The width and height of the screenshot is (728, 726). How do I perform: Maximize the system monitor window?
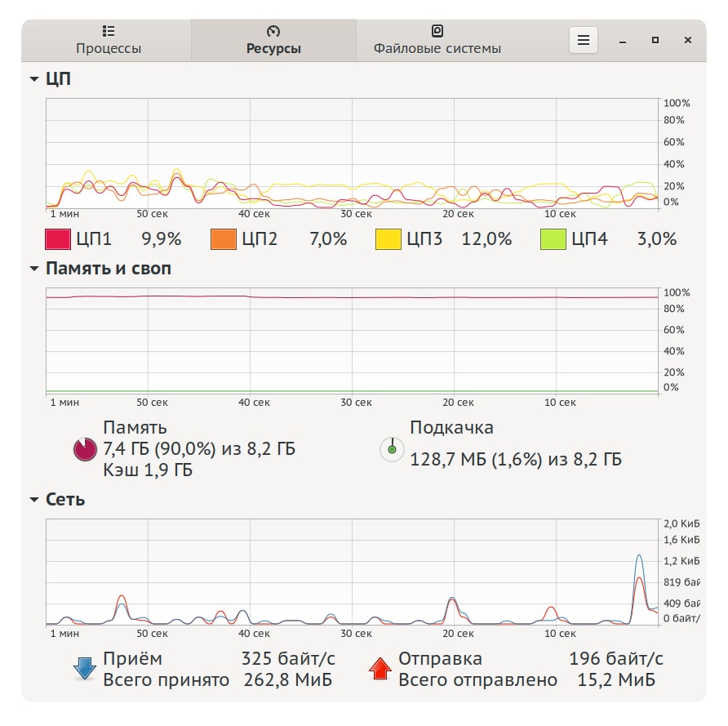[x=655, y=40]
